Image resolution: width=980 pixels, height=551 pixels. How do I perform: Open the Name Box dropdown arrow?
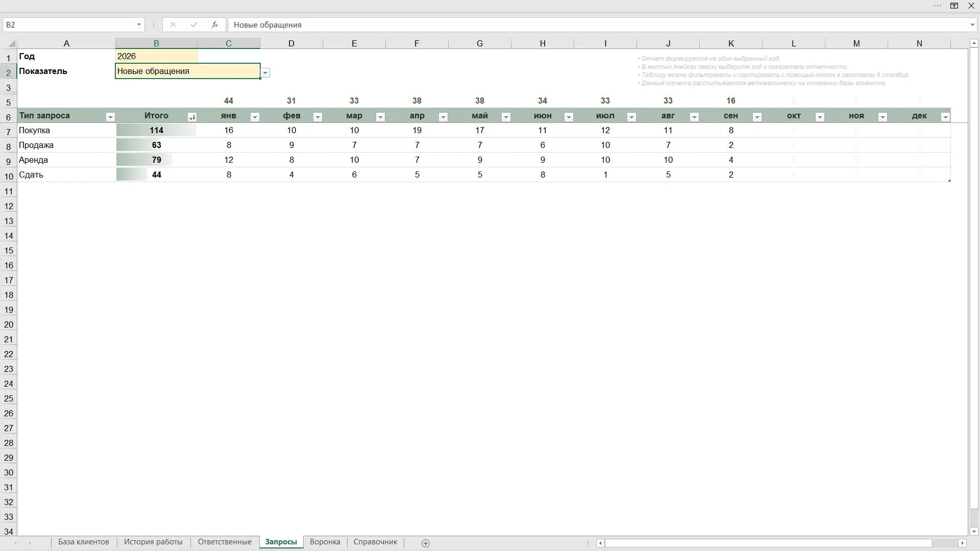pos(139,24)
